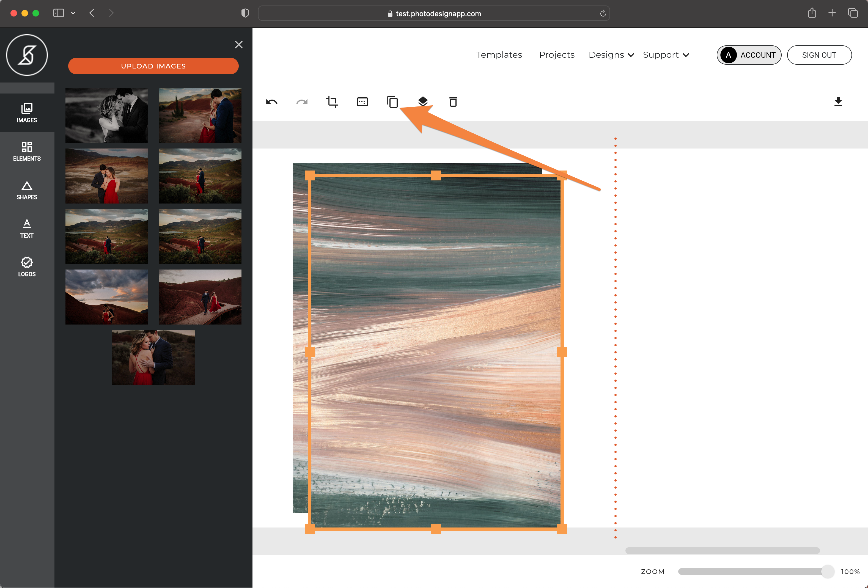Expand the Support dropdown menu
The height and width of the screenshot is (588, 868).
click(666, 55)
